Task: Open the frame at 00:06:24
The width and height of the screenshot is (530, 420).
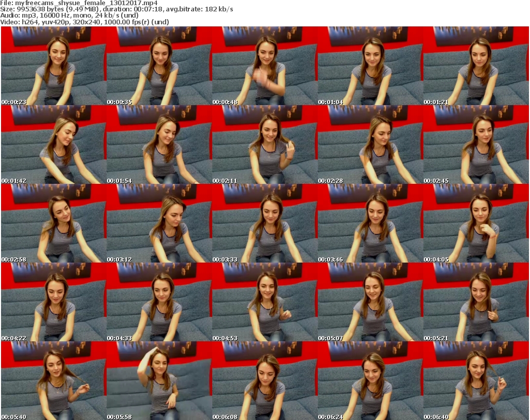Action: point(370,381)
